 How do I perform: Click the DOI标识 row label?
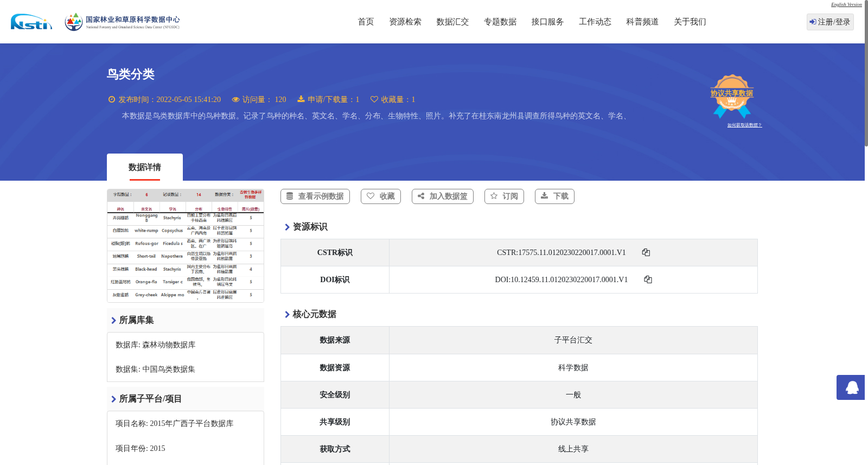click(x=335, y=280)
